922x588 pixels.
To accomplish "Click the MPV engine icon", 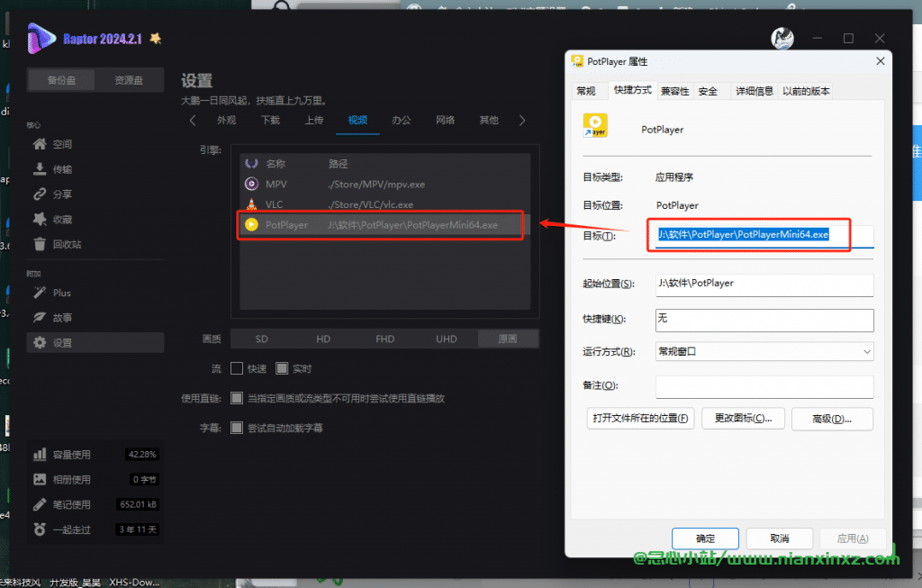I will (251, 184).
